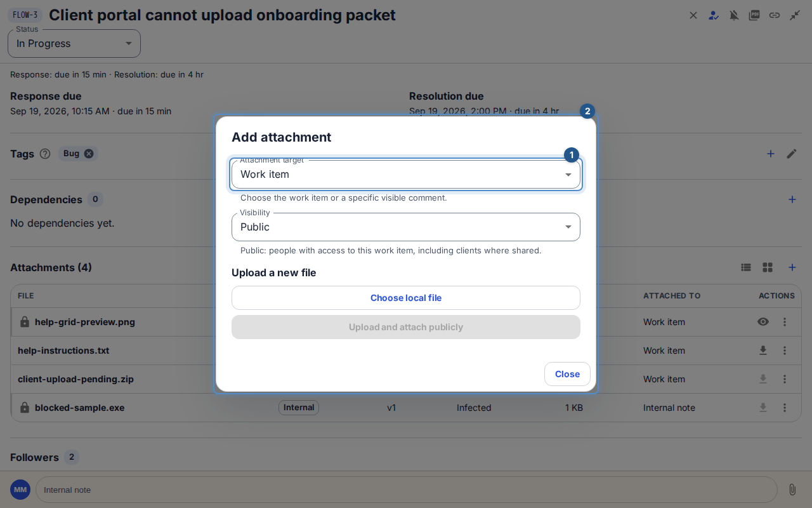Click the PDF export icon

pyautogui.click(x=754, y=15)
